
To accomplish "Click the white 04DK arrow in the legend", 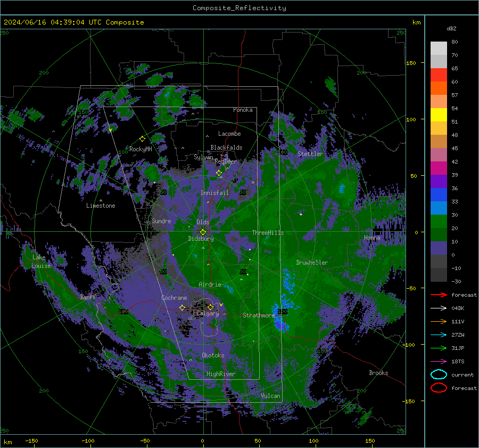I will (439, 308).
